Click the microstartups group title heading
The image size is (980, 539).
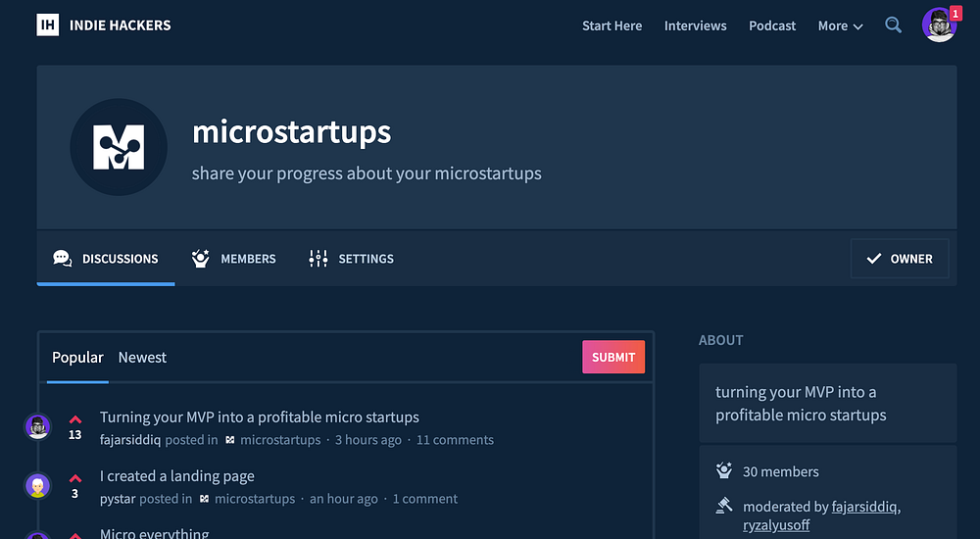click(x=291, y=132)
